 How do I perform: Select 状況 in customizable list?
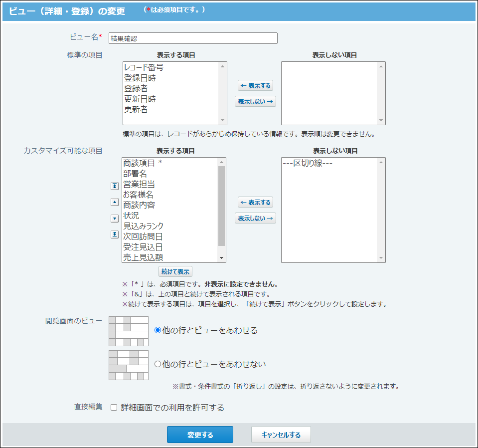pyautogui.click(x=170, y=216)
